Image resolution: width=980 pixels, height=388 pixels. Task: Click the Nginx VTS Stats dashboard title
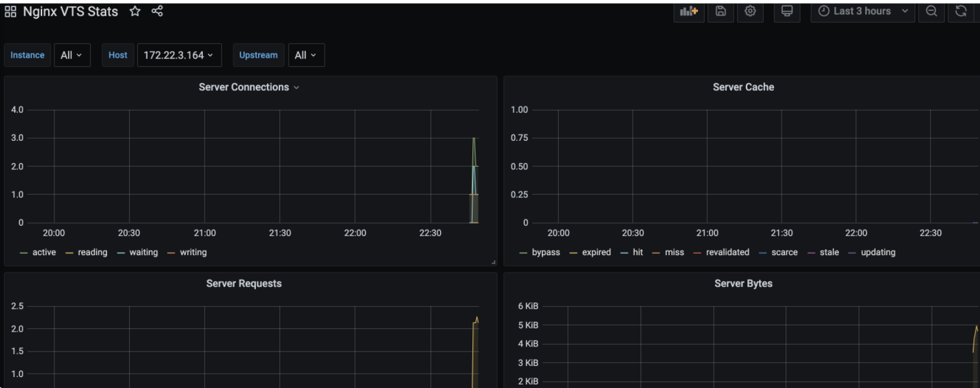pos(71,11)
